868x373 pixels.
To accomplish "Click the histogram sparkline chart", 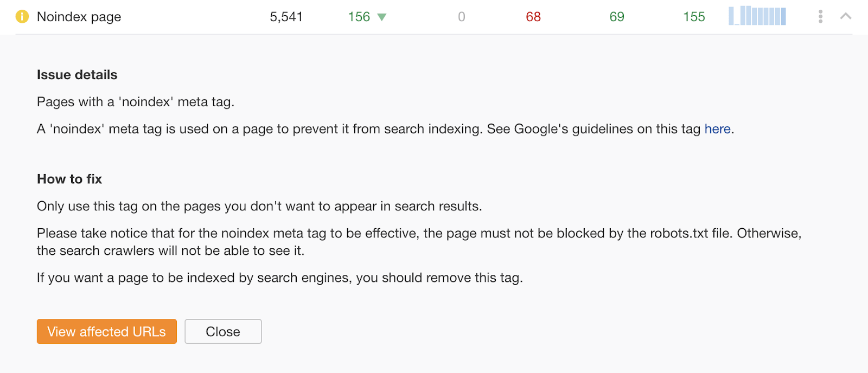I will tap(758, 16).
